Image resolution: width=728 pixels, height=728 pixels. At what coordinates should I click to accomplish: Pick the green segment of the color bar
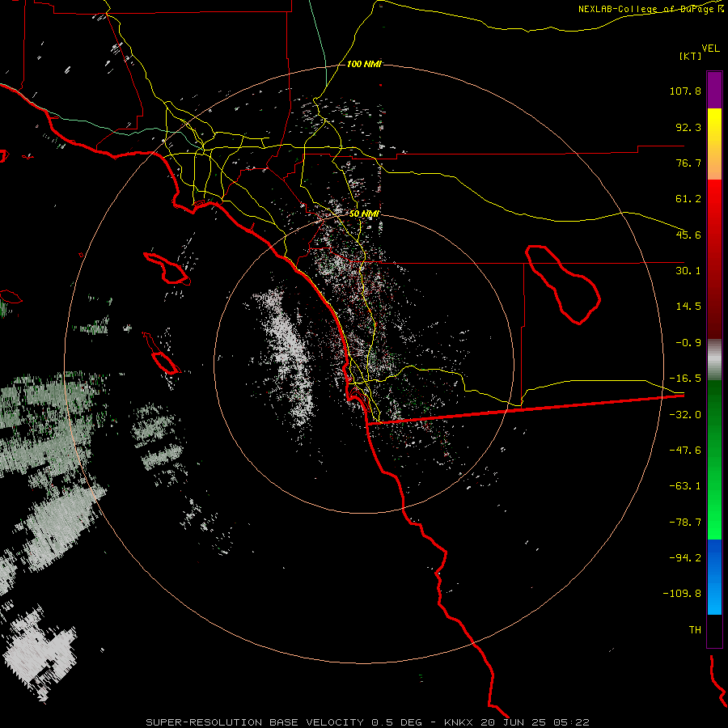coord(714,459)
